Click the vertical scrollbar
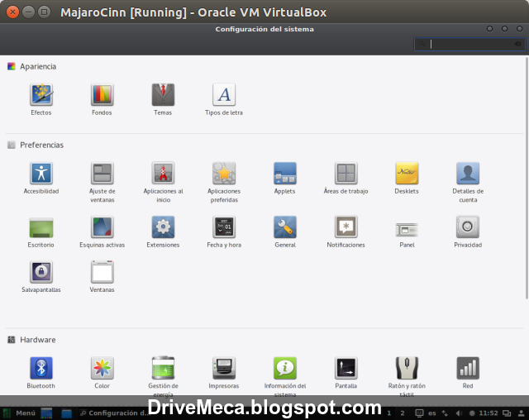Image resolution: width=529 pixels, height=420 pixels. click(527, 178)
